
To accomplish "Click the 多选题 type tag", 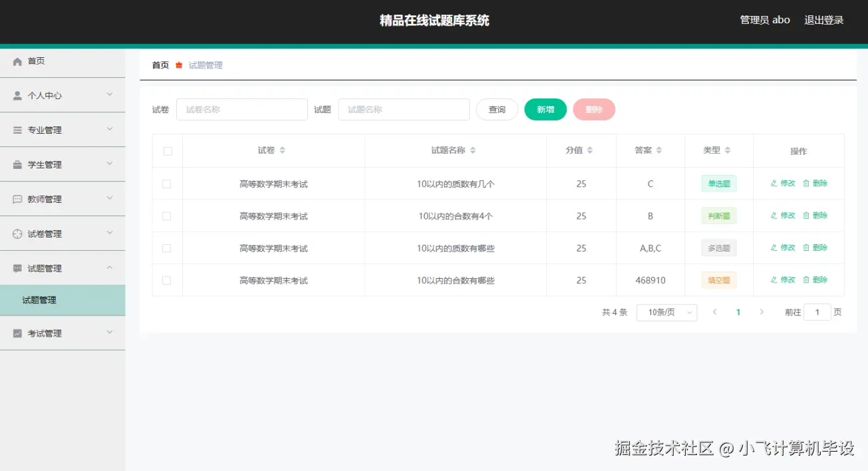I will click(719, 248).
